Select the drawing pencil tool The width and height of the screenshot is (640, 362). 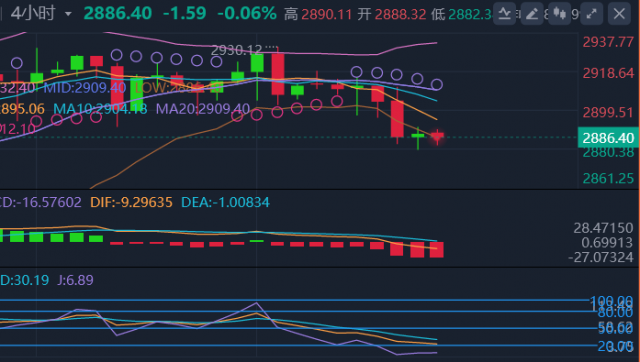coord(532,14)
